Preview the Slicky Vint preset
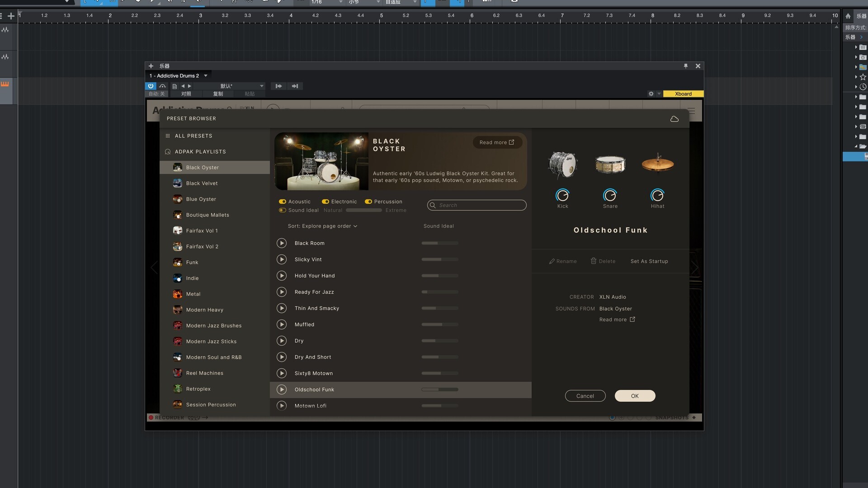 click(282, 259)
